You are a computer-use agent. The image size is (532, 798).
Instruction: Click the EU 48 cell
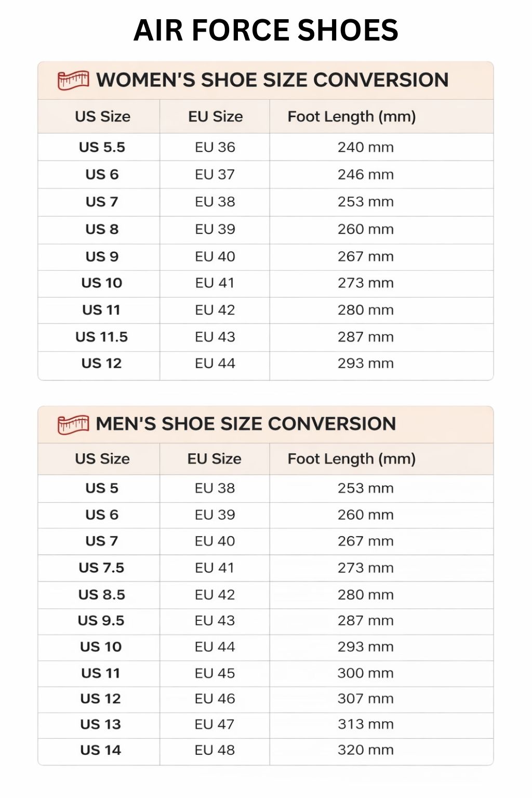[x=215, y=750]
